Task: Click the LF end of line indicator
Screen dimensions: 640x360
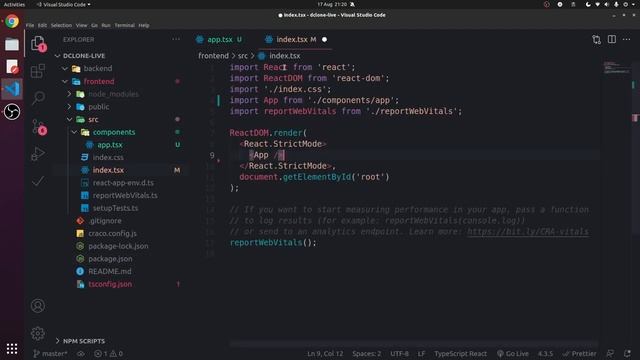Action: point(421,353)
